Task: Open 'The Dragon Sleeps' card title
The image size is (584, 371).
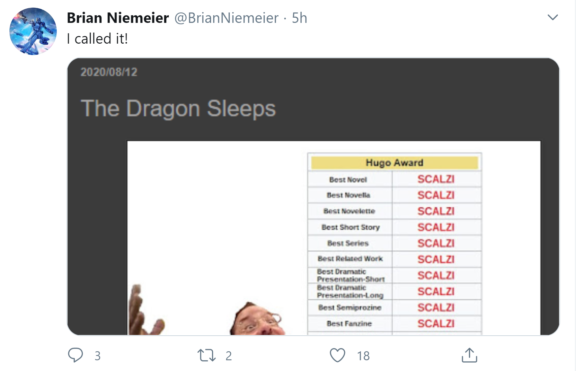Action: 178,108
